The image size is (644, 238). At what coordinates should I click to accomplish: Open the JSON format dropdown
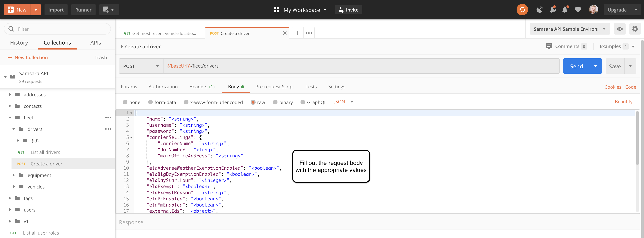pyautogui.click(x=343, y=102)
